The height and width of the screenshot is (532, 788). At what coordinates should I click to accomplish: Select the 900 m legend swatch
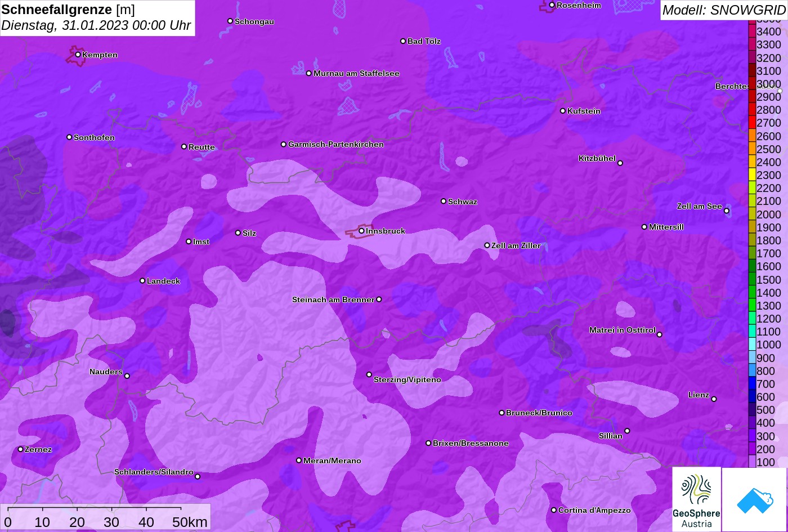click(x=752, y=357)
